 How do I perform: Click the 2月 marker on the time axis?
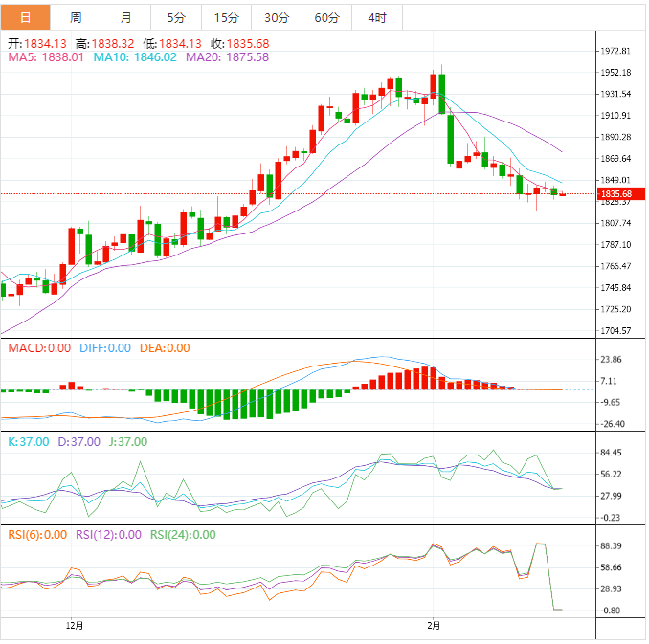[434, 626]
